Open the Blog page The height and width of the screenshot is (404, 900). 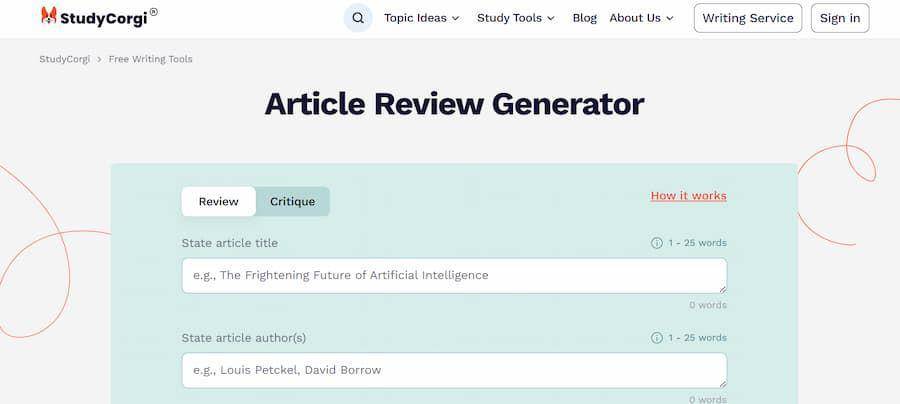pos(584,18)
